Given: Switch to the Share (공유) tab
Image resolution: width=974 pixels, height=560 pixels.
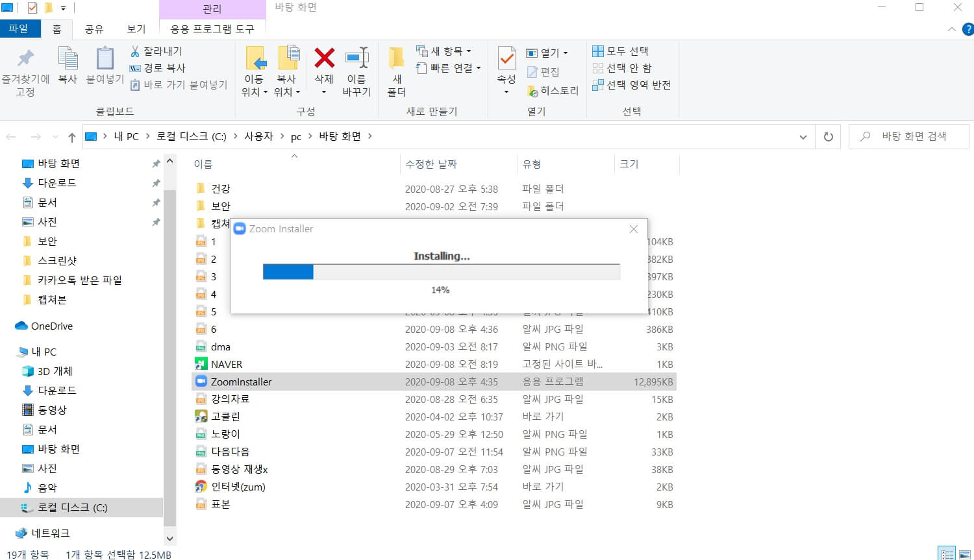Looking at the screenshot, I should [x=94, y=29].
